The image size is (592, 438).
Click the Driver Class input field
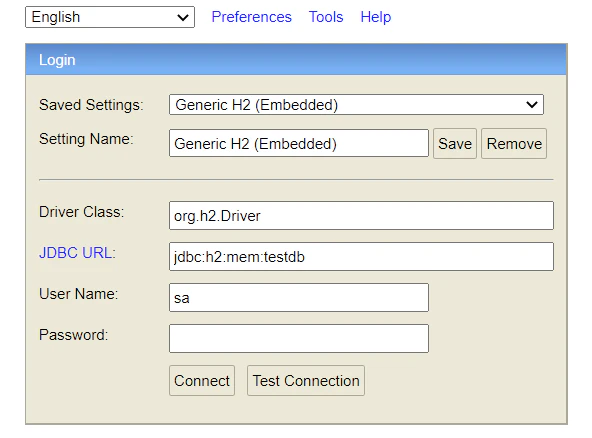(361, 216)
